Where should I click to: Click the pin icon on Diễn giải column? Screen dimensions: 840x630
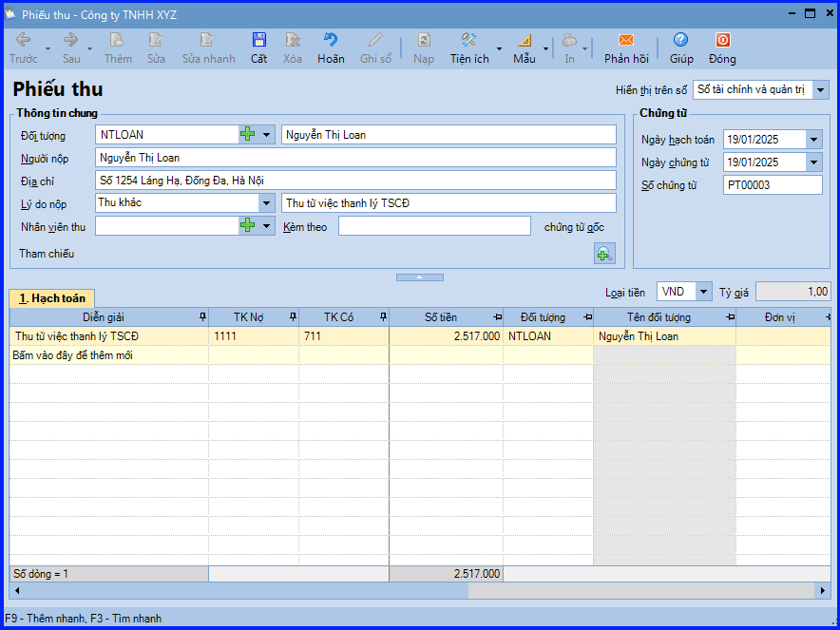tap(202, 317)
